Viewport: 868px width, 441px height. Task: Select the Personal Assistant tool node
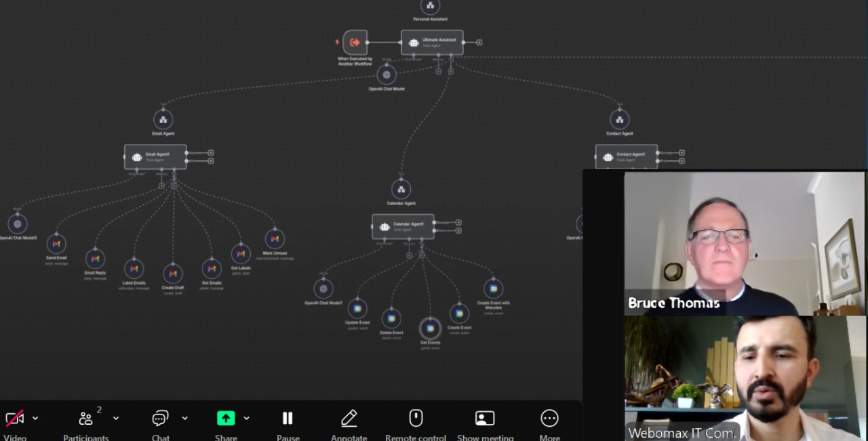430,6
